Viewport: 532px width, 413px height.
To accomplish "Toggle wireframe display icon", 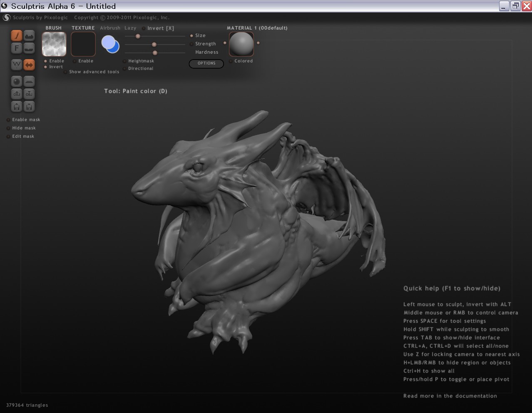I will (x=17, y=65).
